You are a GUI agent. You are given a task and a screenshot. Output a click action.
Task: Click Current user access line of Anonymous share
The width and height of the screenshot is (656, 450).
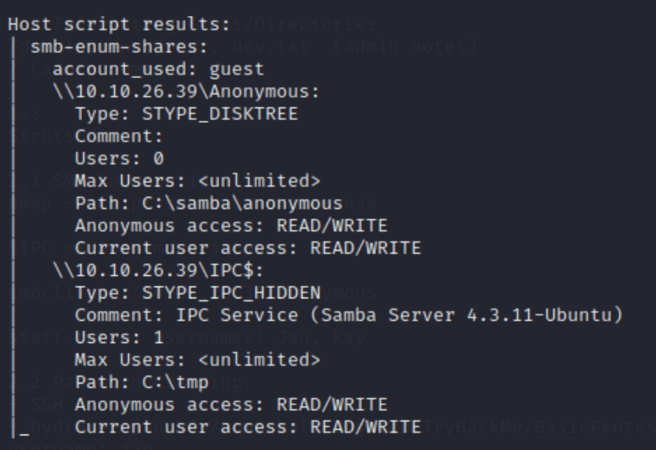[x=248, y=248]
